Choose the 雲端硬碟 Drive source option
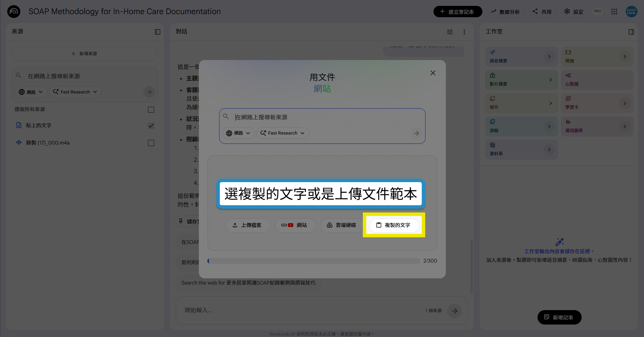 pyautogui.click(x=341, y=225)
